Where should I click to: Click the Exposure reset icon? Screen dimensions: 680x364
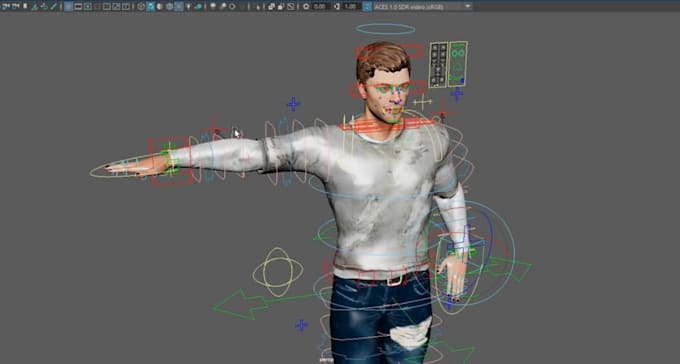(x=306, y=7)
